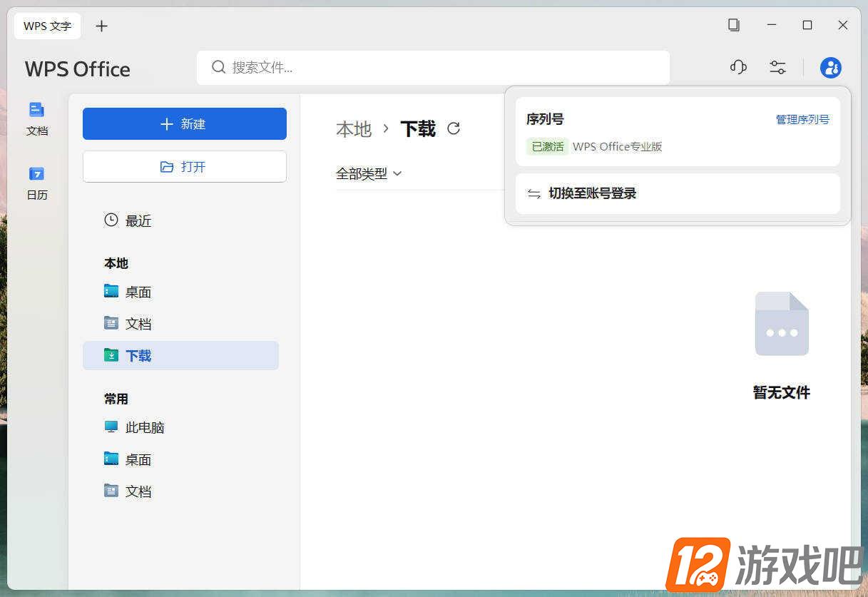This screenshot has width=868, height=597.
Task: Click the window layout icon in title bar
Action: tap(734, 25)
